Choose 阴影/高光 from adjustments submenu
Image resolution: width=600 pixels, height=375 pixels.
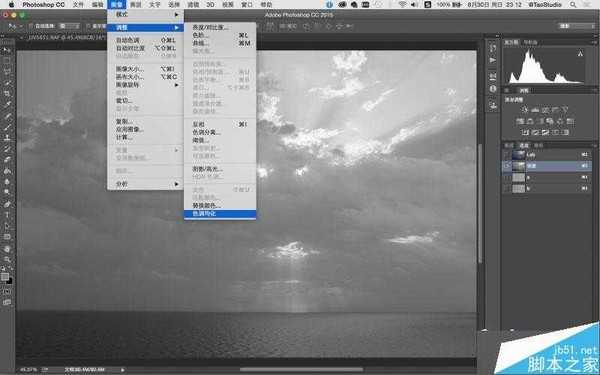click(x=220, y=169)
